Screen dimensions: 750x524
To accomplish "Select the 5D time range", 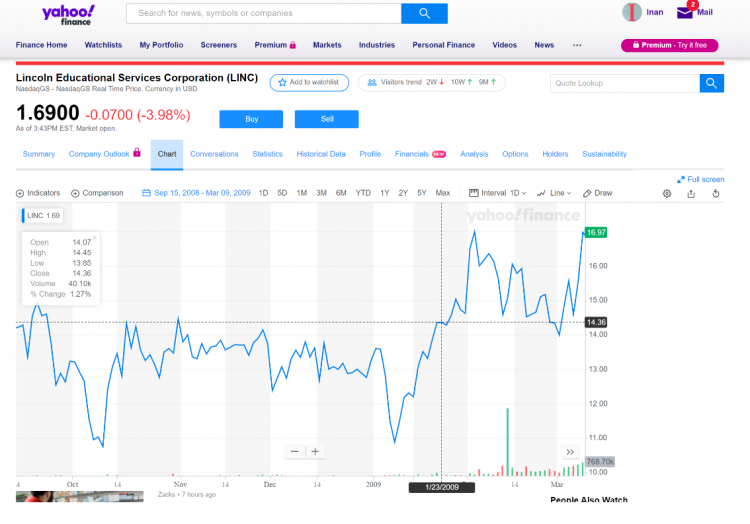I will coord(282,193).
